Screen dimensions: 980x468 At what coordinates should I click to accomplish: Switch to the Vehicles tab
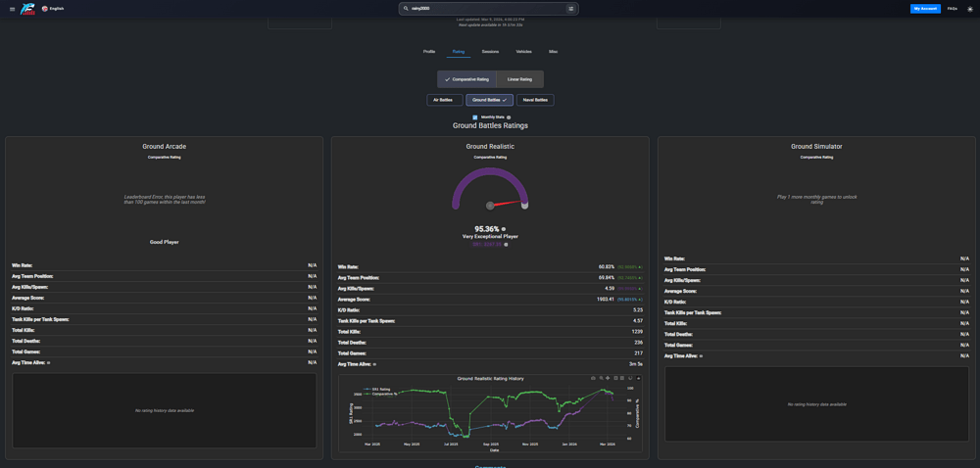tap(523, 51)
